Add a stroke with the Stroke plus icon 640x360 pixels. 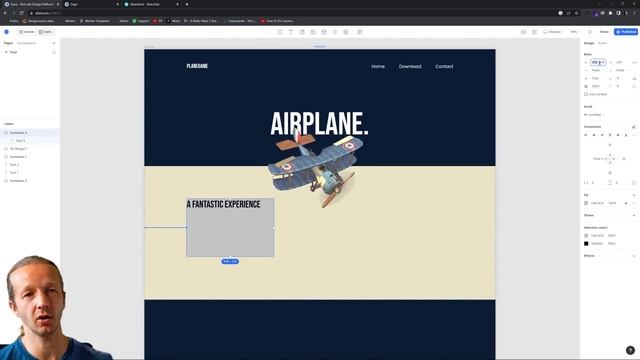634,216
